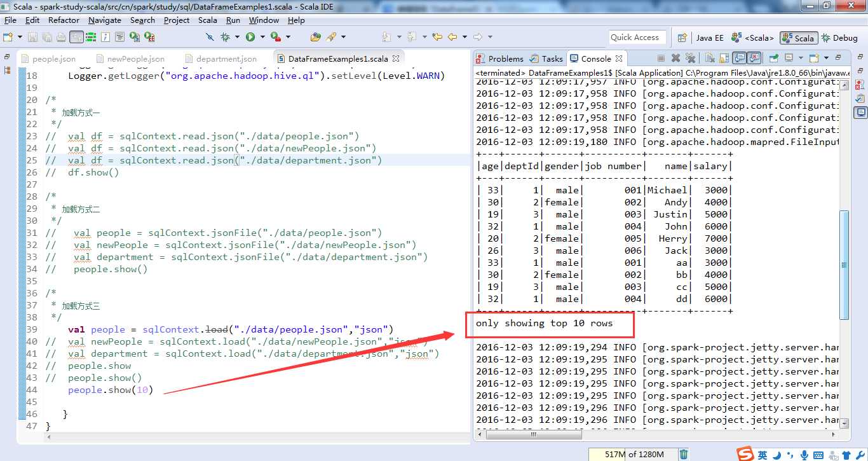The width and height of the screenshot is (868, 461).
Task: Open the Navigate menu
Action: coord(105,20)
